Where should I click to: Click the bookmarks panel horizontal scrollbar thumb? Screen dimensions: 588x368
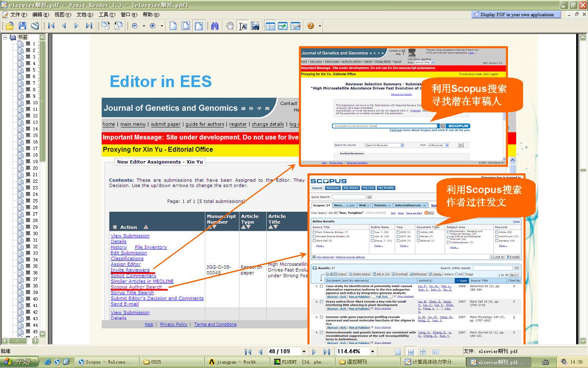pyautogui.click(x=17, y=341)
